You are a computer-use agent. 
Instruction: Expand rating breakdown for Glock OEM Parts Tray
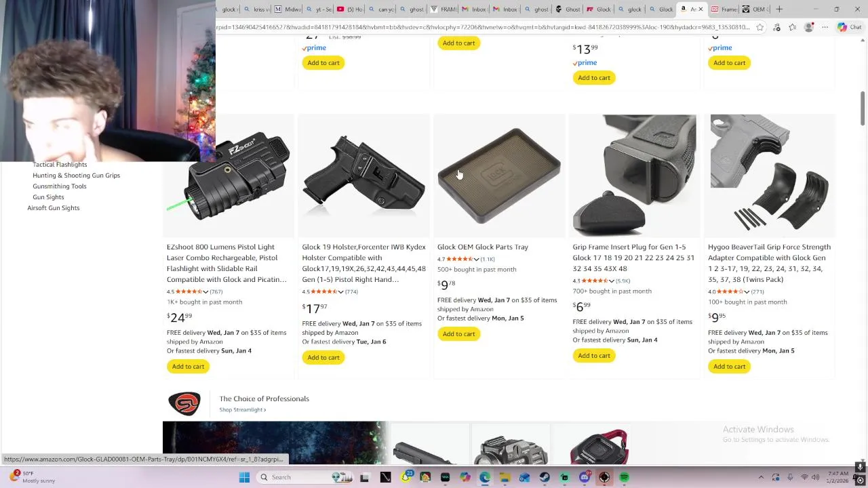(x=476, y=260)
